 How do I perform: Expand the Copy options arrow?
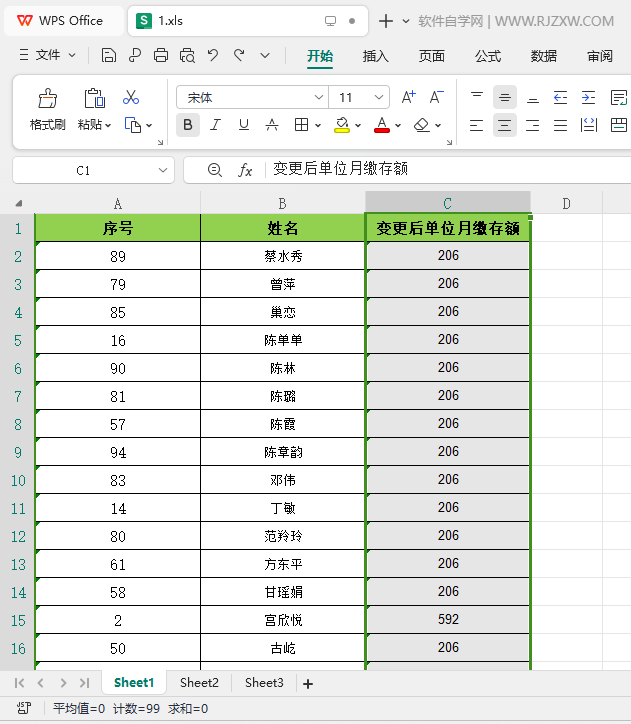pyautogui.click(x=149, y=125)
